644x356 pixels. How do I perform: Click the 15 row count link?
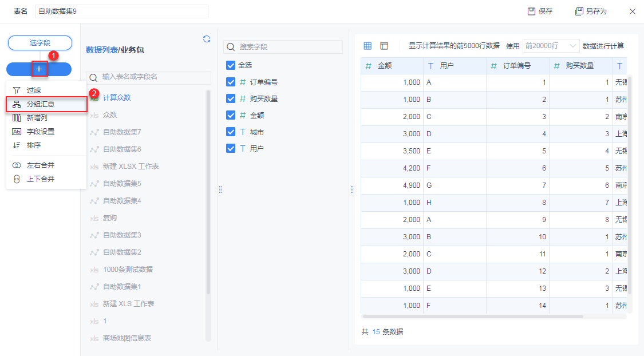[376, 332]
